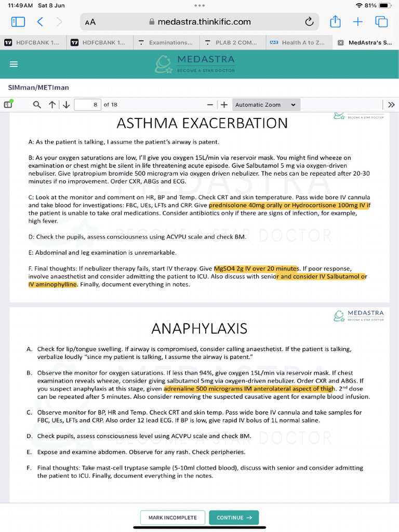Image resolution: width=399 pixels, height=532 pixels.
Task: Open the MedAstra hamburger menu
Action: (14, 64)
